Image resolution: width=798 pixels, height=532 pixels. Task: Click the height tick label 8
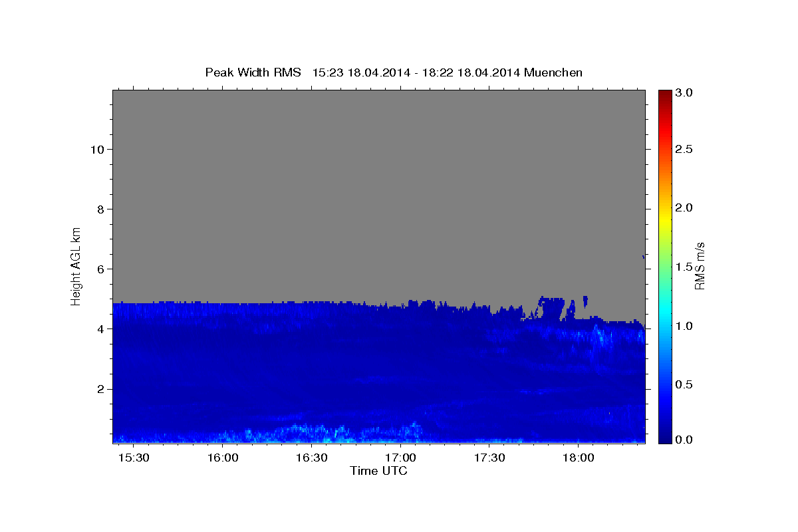(x=100, y=209)
